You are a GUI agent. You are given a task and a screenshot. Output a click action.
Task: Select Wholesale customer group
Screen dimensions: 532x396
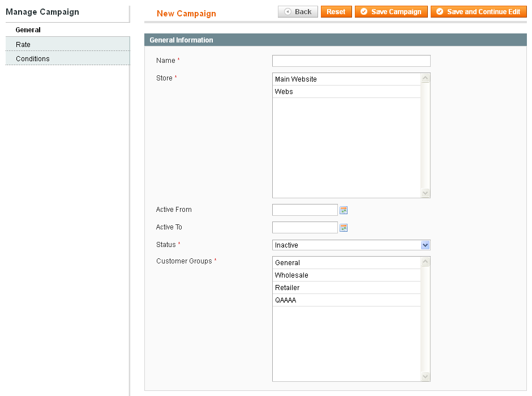[x=346, y=275]
